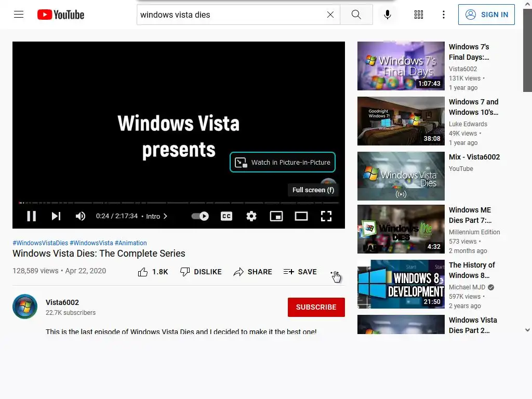Start voice search with the microphone
This screenshot has width=532, height=399.
388,15
